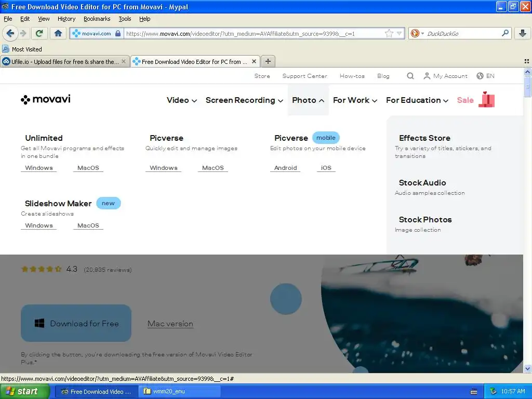532x399 pixels.
Task: Click the red gift box icon
Action: [x=486, y=99]
